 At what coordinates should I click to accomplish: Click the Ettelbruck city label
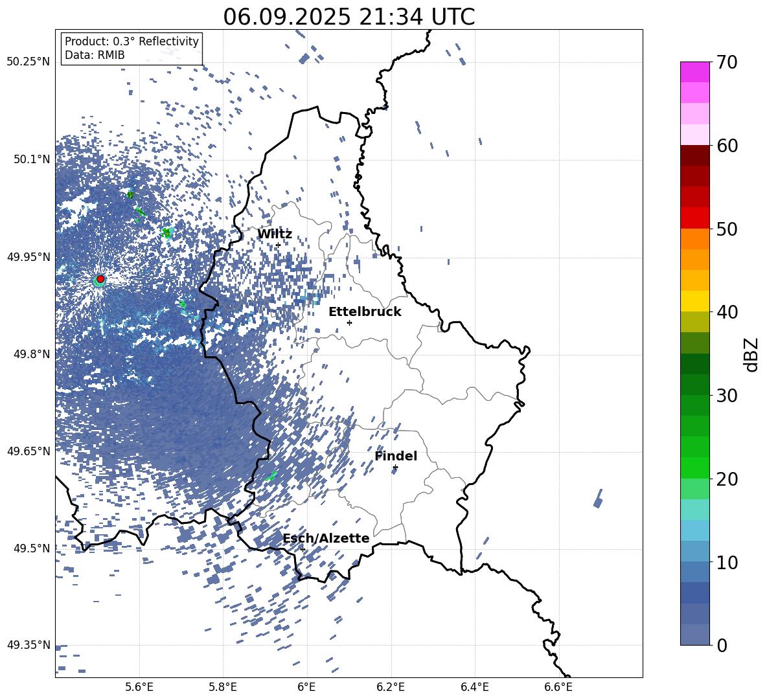tap(365, 312)
